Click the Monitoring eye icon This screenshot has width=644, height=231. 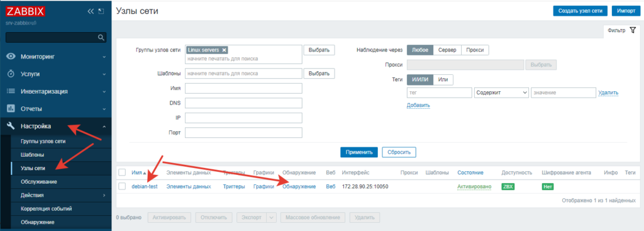11,56
